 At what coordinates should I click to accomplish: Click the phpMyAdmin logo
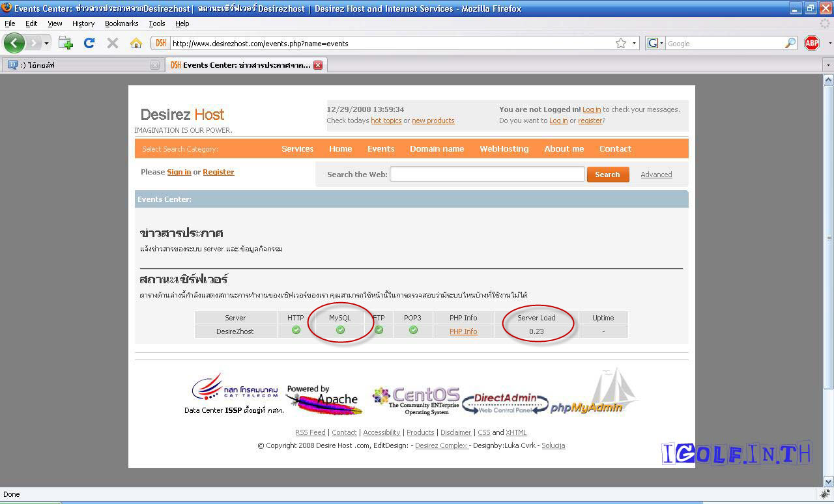click(x=593, y=392)
